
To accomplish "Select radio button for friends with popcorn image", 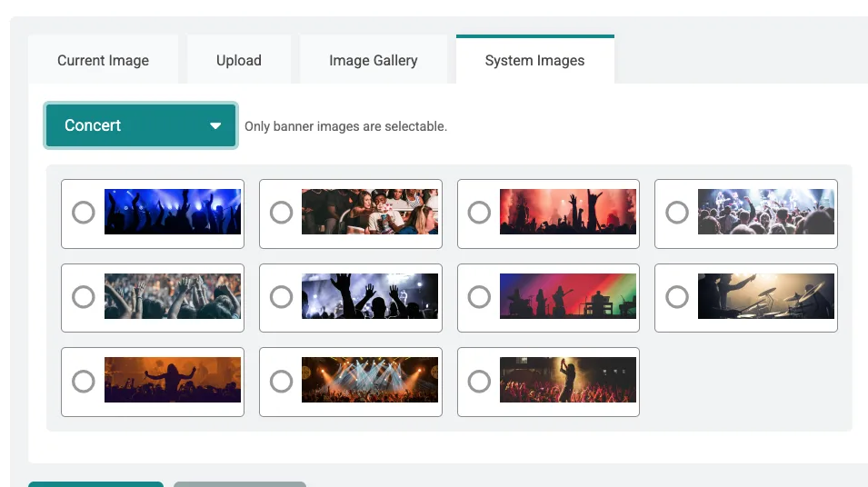I will pos(282,213).
